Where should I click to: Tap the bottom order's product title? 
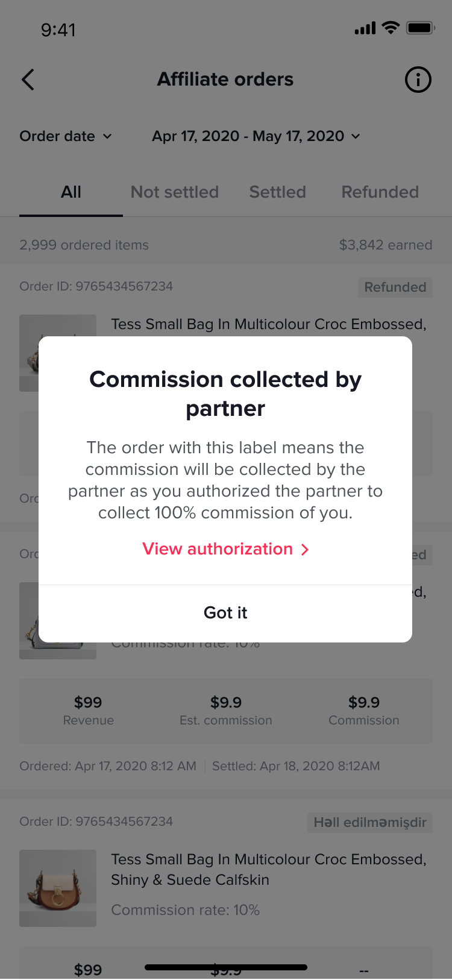(268, 869)
